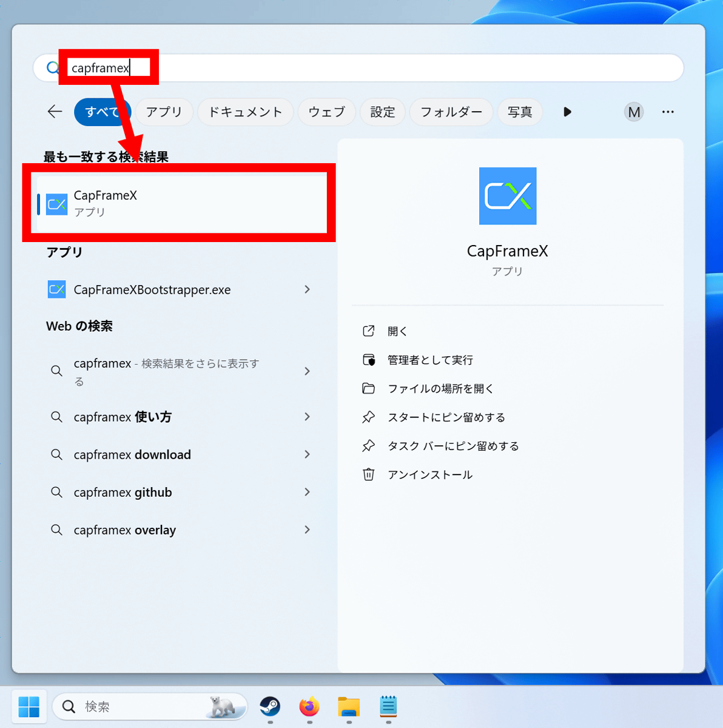Choose 管理者として実行
The image size is (723, 728).
(430, 360)
